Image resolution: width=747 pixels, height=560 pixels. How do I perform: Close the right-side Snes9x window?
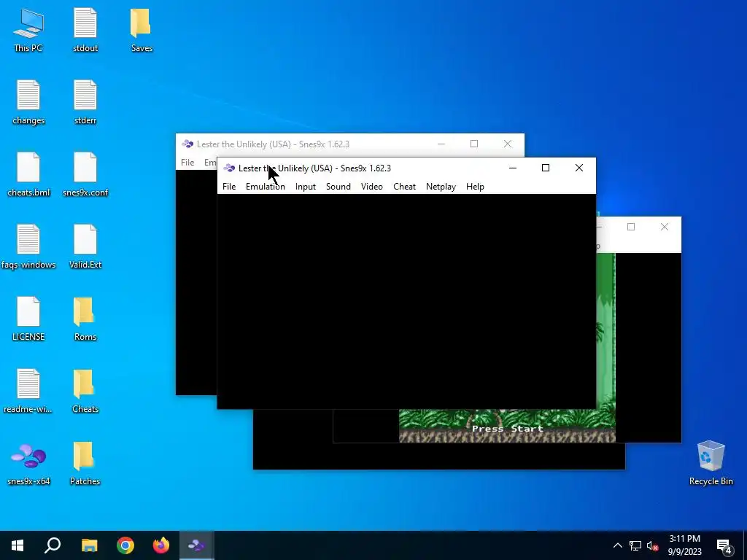tap(664, 227)
